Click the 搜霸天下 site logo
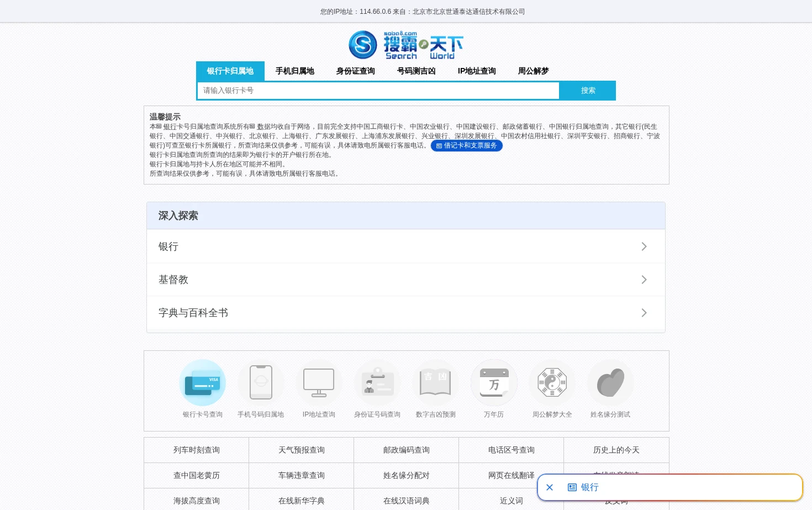This screenshot has height=510, width=812. tap(406, 45)
